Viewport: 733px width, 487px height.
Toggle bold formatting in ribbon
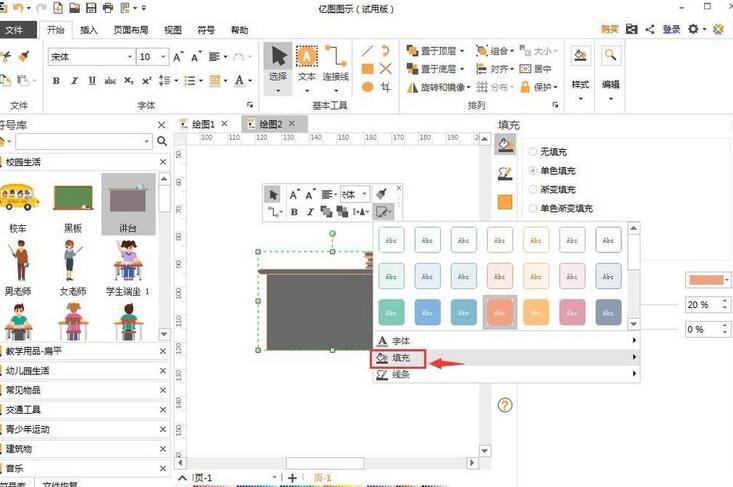click(x=57, y=81)
